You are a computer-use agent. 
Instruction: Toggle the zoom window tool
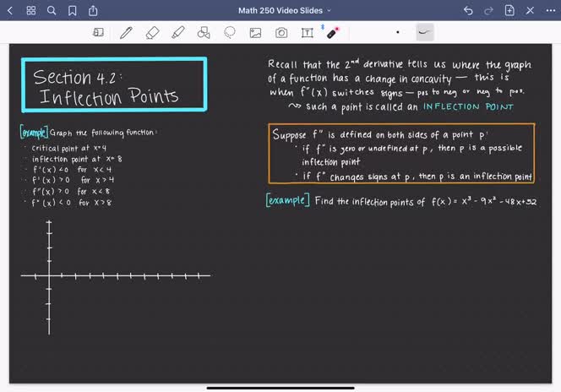click(99, 33)
